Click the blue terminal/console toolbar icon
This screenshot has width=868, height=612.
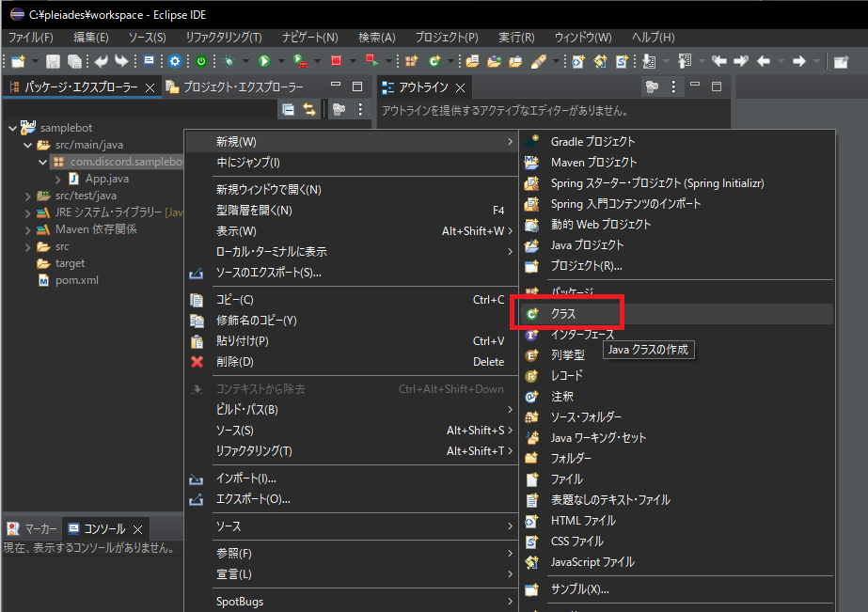pos(149,61)
